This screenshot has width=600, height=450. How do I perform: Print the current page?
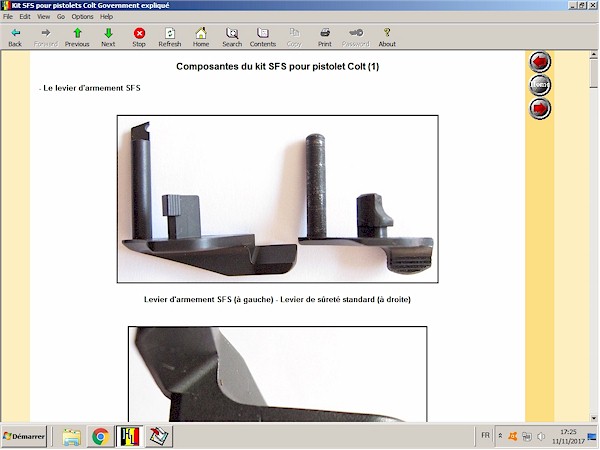(325, 37)
